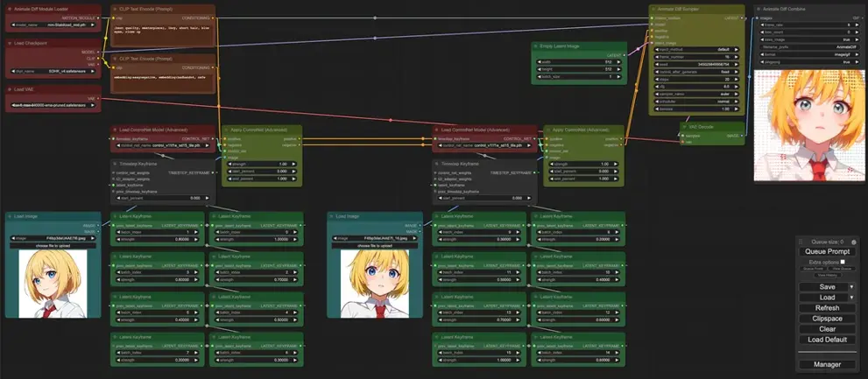This screenshot has height=379, width=868.
Task: Click the Queue Prompt button
Action: tap(827, 251)
